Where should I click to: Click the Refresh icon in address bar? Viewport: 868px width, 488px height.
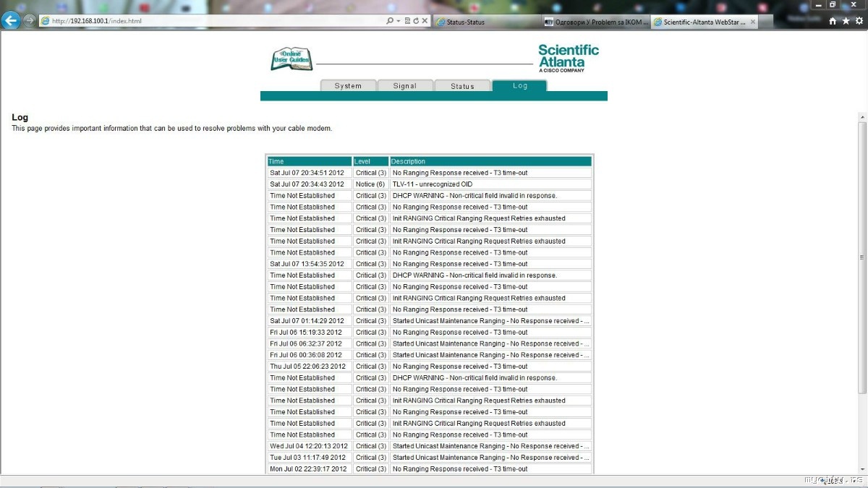pyautogui.click(x=416, y=21)
